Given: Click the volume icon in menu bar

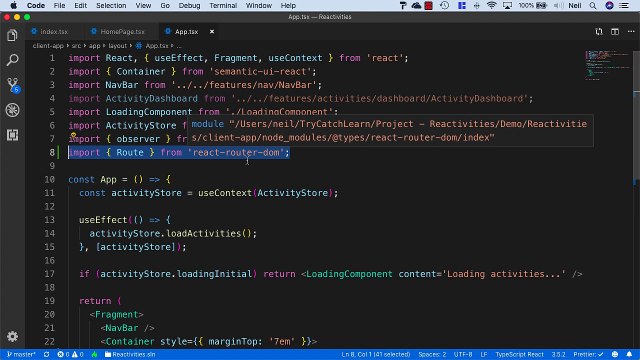Looking at the screenshot, I should [559, 5].
